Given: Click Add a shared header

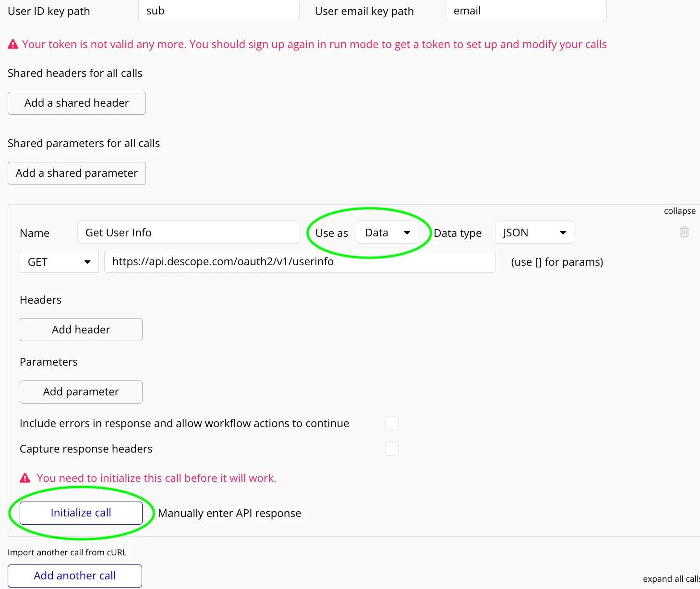Looking at the screenshot, I should (76, 103).
